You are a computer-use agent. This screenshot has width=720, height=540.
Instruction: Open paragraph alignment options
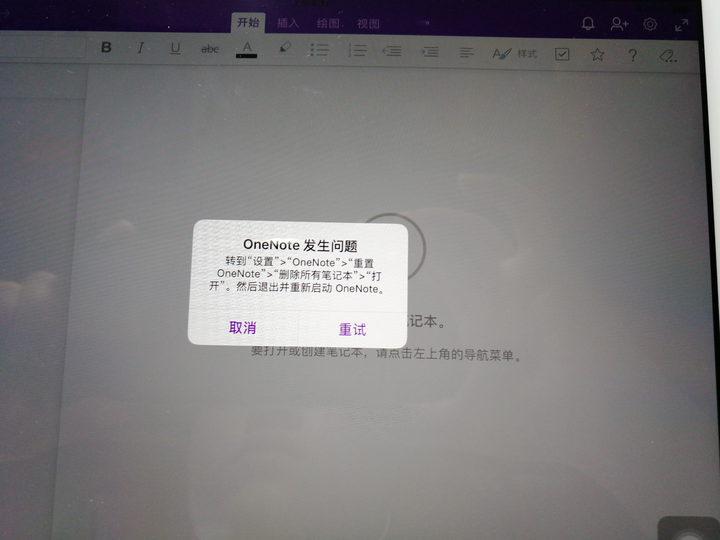(466, 53)
